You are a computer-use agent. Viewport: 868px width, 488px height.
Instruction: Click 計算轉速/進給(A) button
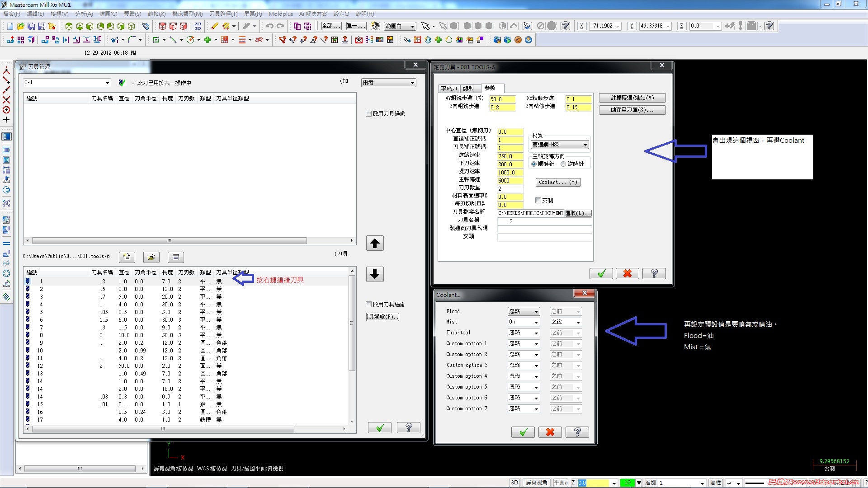tap(632, 98)
